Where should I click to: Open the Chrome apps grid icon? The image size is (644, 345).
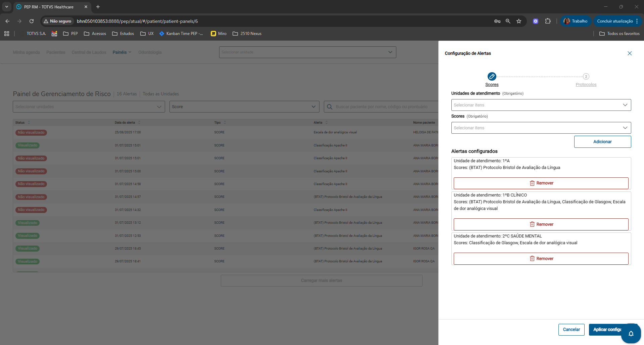pyautogui.click(x=7, y=34)
